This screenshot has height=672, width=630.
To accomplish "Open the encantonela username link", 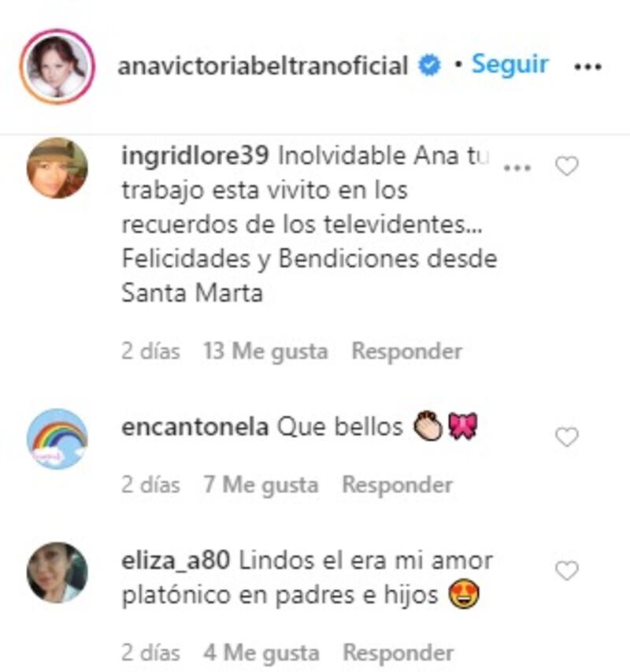I will [x=195, y=427].
